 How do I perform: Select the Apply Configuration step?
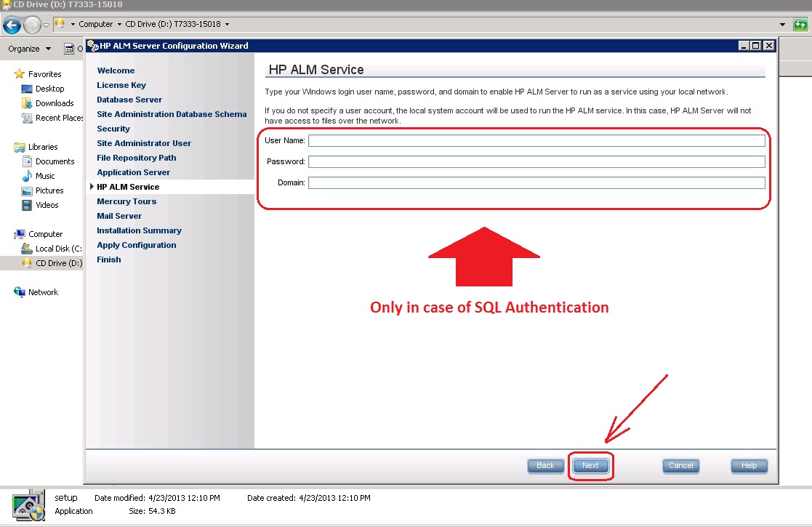click(x=136, y=244)
